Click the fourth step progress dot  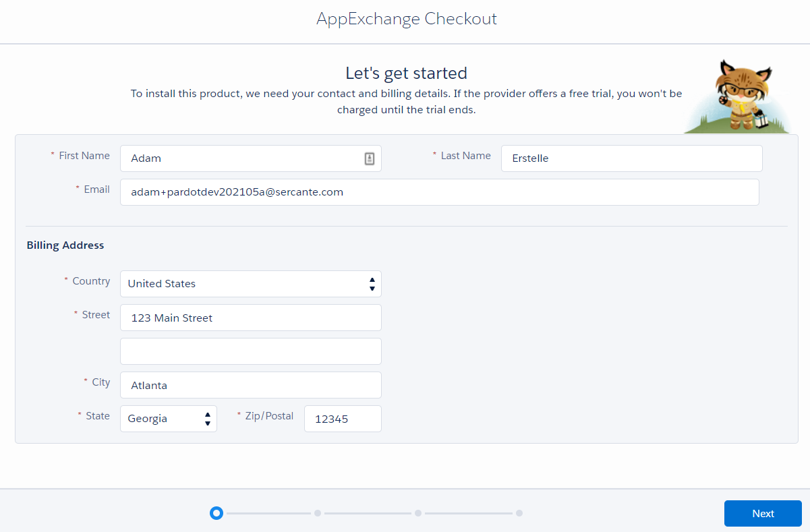(519, 513)
